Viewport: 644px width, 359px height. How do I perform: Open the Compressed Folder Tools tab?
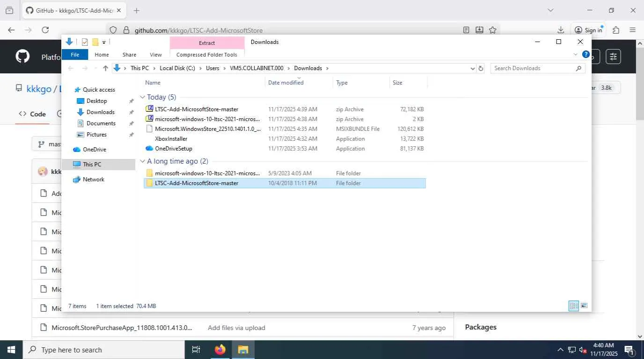click(207, 55)
